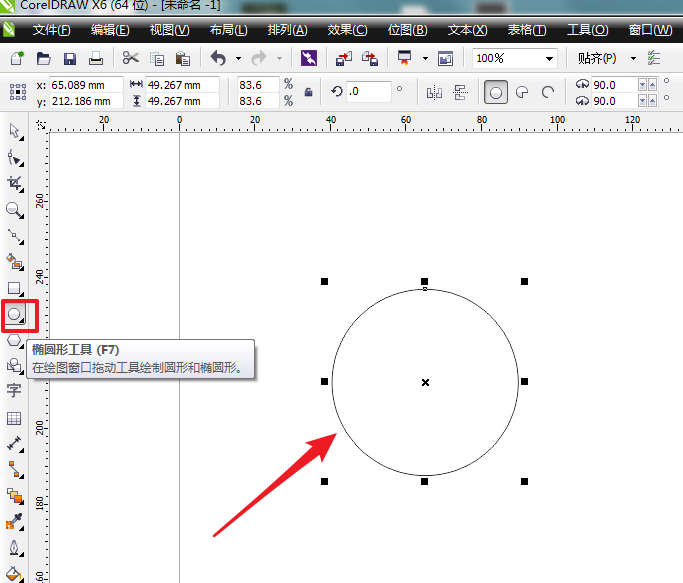Choose the Text tool
Image resolution: width=683 pixels, height=583 pixels.
coord(14,390)
